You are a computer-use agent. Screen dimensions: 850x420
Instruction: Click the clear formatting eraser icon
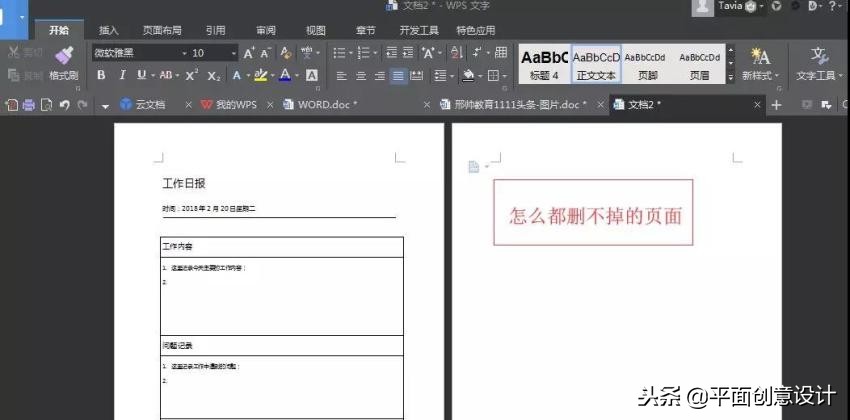(286, 53)
